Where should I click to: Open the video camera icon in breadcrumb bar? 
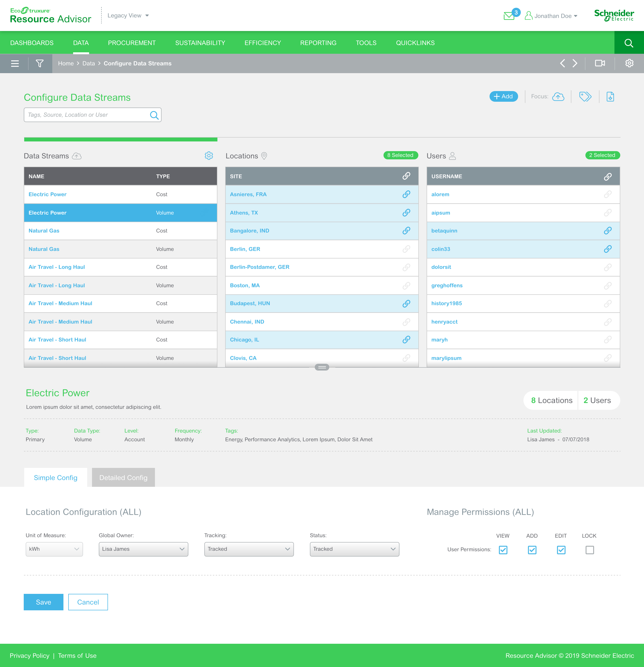coord(600,63)
